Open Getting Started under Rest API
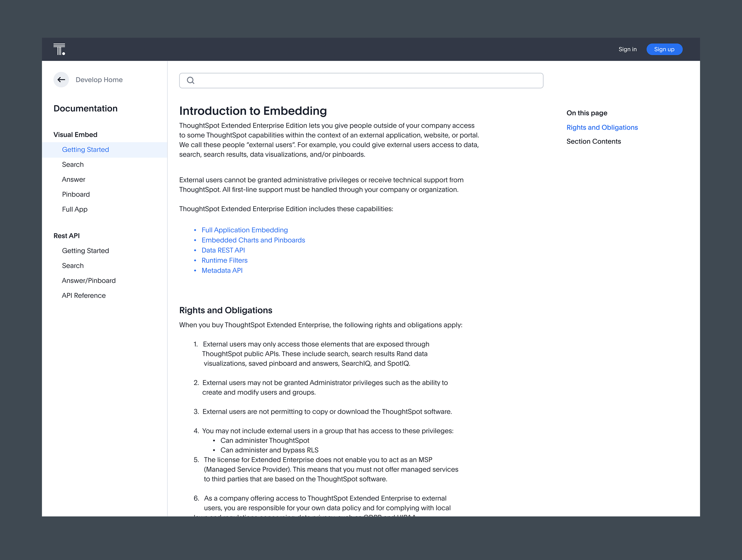Image resolution: width=742 pixels, height=560 pixels. [x=85, y=251]
